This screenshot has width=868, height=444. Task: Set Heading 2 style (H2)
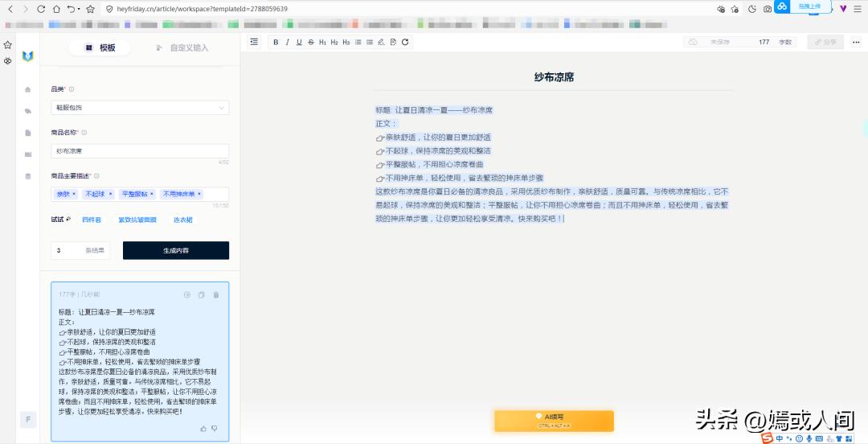(334, 42)
